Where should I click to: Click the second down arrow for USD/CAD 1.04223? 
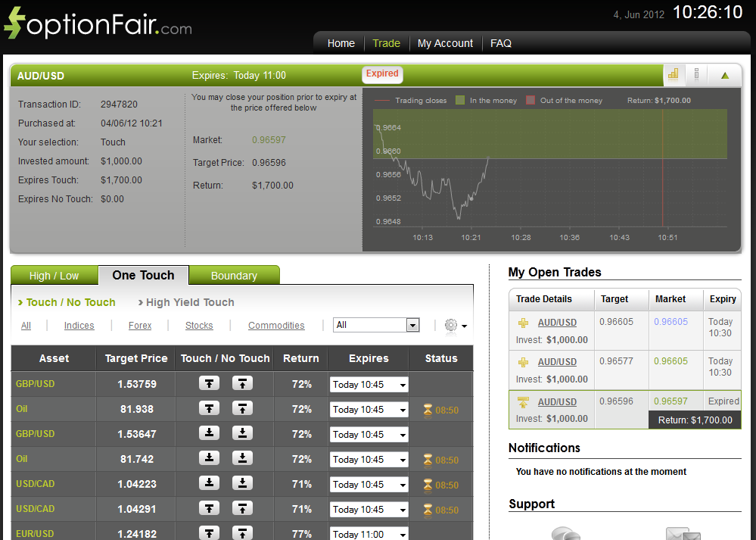coord(242,484)
